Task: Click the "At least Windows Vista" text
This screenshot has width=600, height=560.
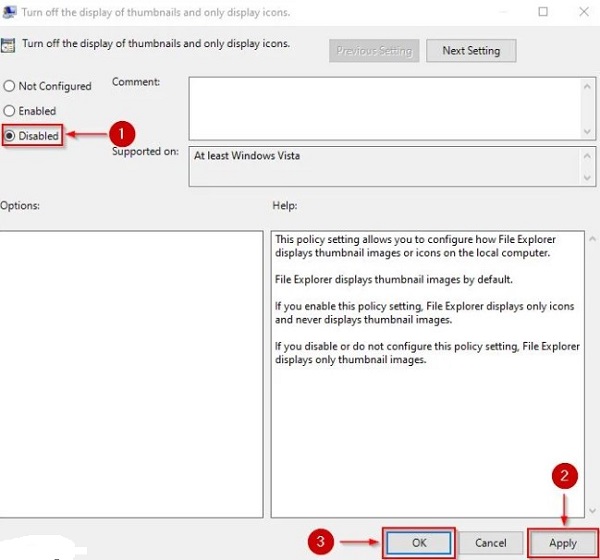Action: 247,156
